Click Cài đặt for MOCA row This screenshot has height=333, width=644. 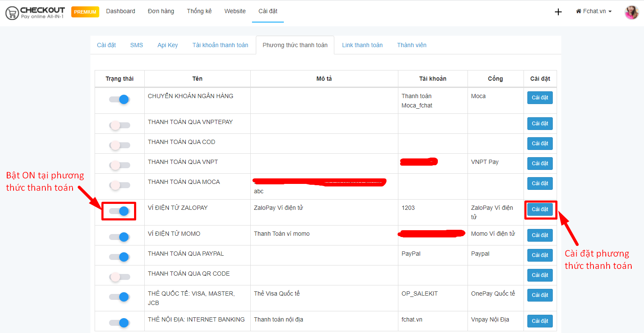540,183
